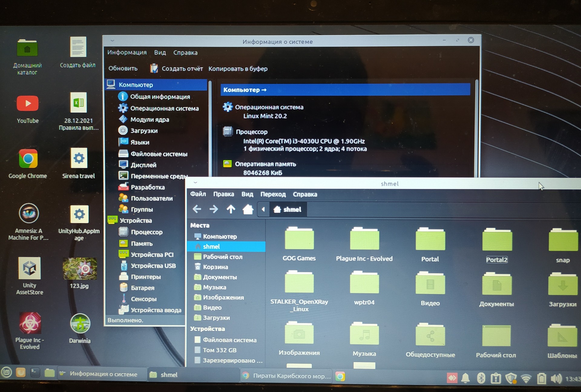The image size is (581, 392).
Task: Select the Portal2 folder
Action: pos(497,245)
